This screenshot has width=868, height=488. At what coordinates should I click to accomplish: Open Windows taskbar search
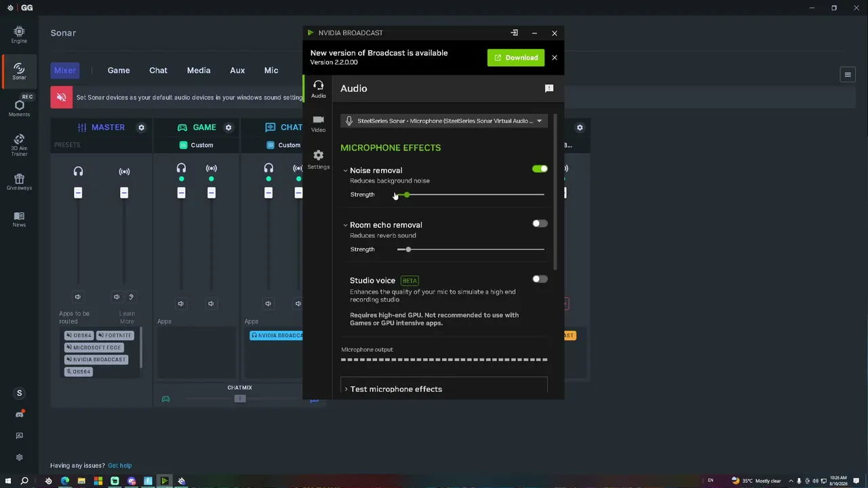click(25, 481)
